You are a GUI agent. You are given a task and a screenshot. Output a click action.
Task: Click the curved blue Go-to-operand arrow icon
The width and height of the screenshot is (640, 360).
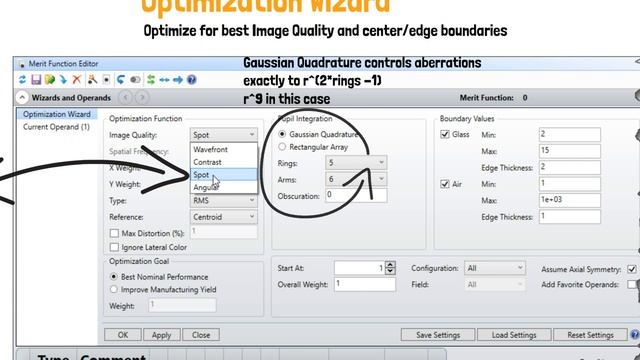[121, 80]
